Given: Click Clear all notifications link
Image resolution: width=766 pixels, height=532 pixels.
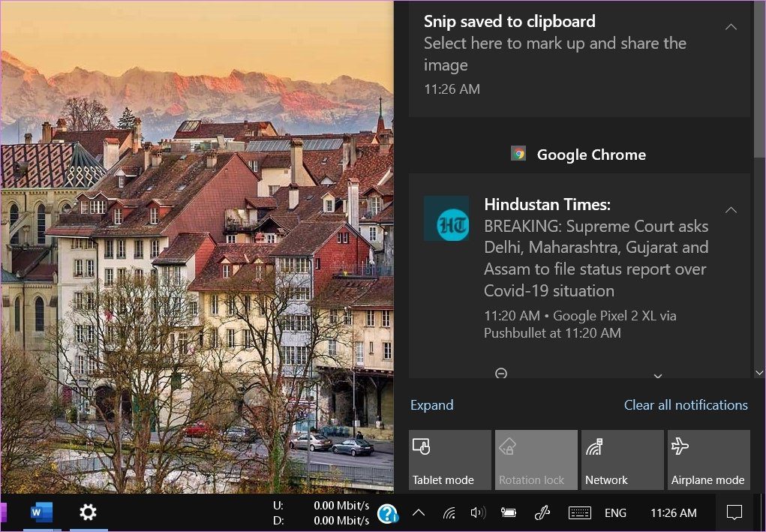Looking at the screenshot, I should point(686,405).
